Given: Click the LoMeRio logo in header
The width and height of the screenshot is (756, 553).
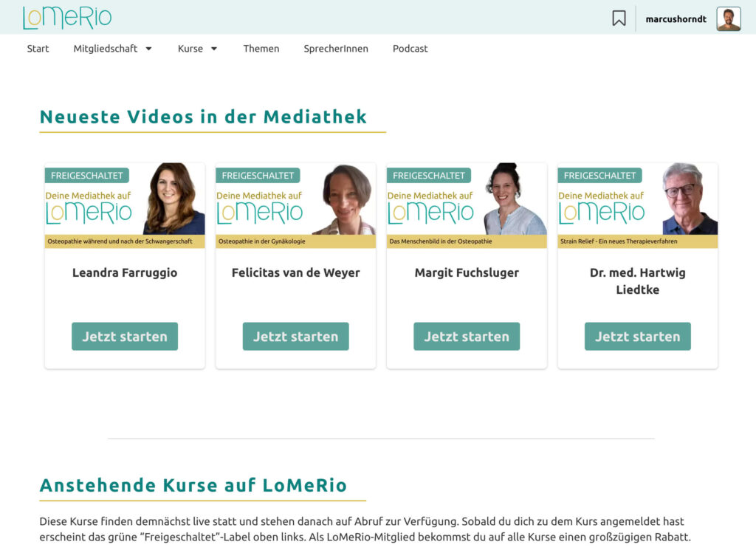Looking at the screenshot, I should [x=67, y=18].
